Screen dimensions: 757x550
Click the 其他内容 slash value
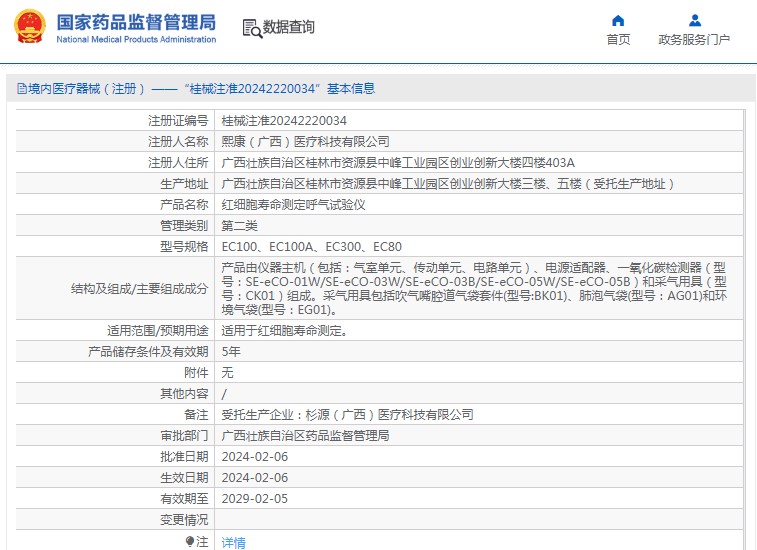click(x=224, y=394)
